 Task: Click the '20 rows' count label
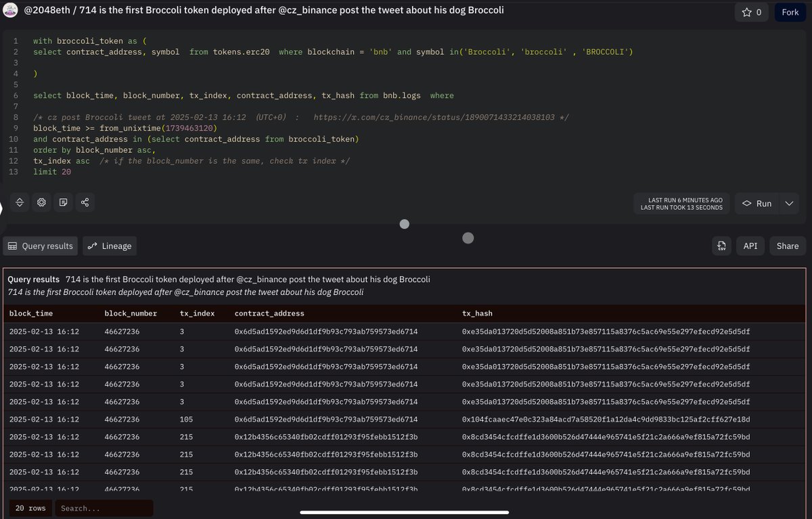[x=30, y=508]
